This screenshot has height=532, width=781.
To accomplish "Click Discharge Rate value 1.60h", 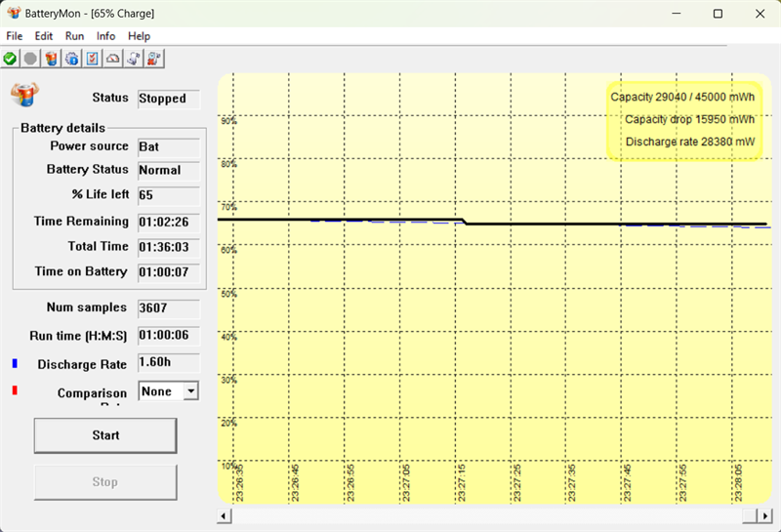I will point(169,362).
